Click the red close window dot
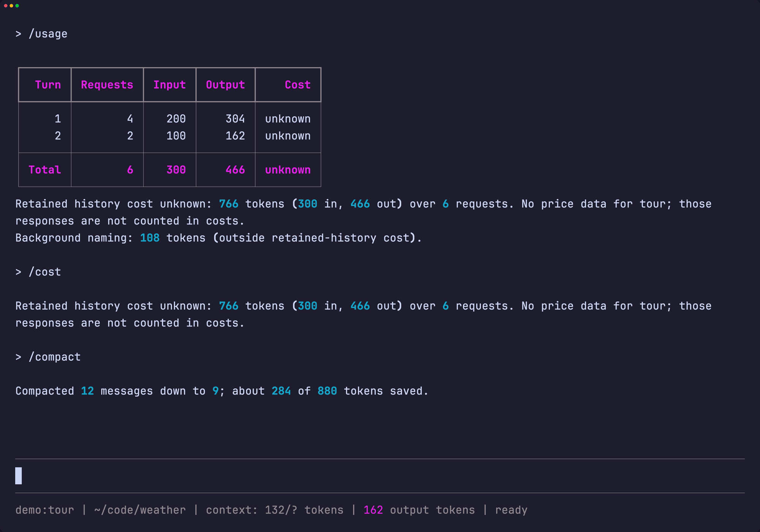Image resolution: width=760 pixels, height=532 pixels. [x=6, y=6]
